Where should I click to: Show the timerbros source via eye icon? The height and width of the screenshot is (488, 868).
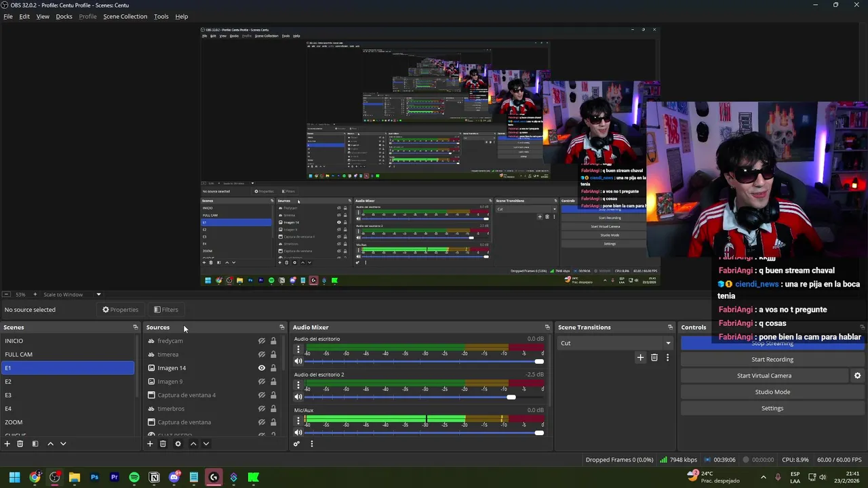[x=262, y=409]
